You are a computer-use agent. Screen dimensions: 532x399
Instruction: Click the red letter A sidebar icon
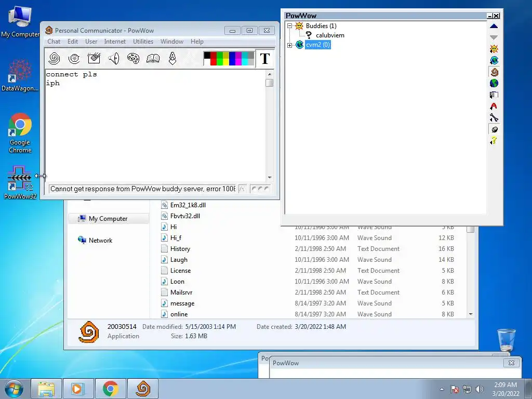(494, 106)
